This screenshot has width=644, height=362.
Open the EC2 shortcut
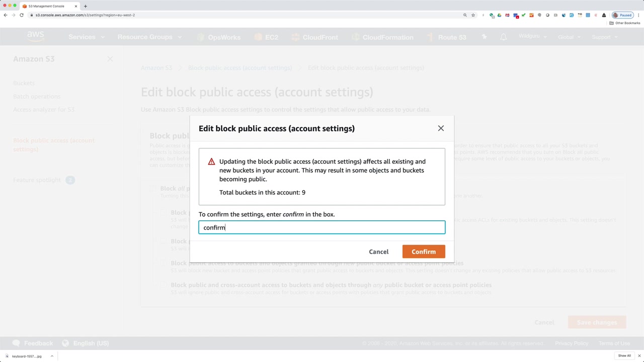(266, 37)
